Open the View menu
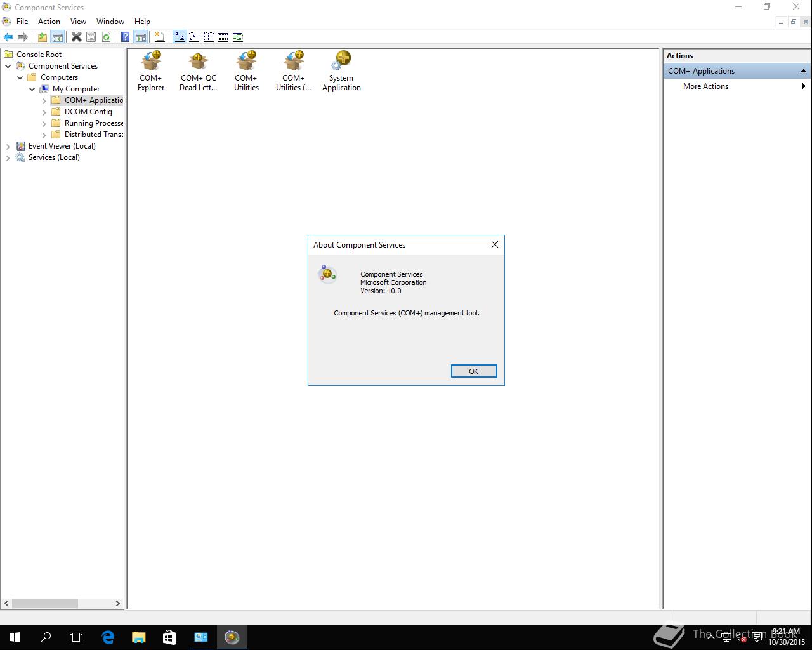The height and width of the screenshot is (650, 812). [x=78, y=21]
